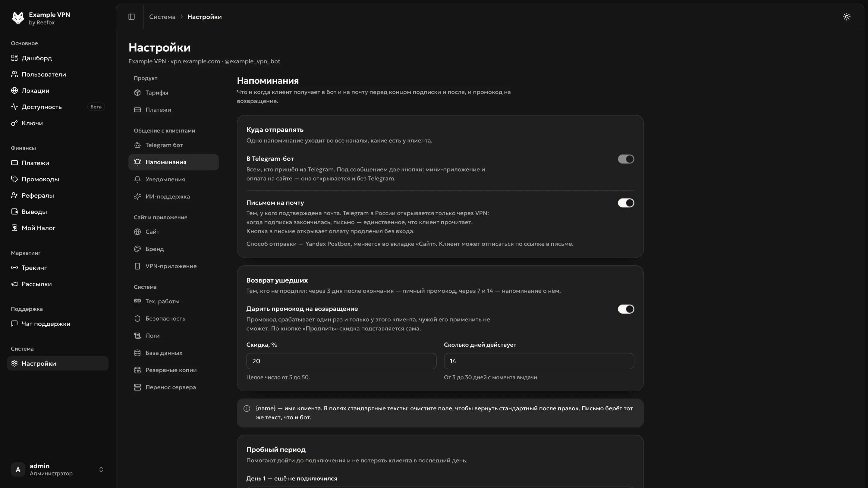Open Рефералы in the sidebar
This screenshot has height=488, width=868.
point(58,195)
